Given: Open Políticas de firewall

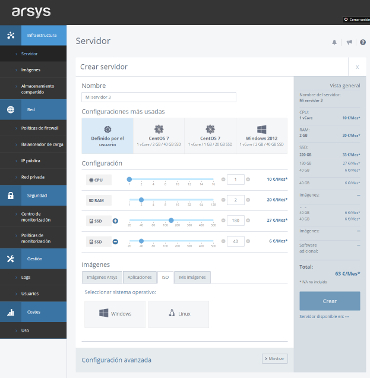Looking at the screenshot, I should click(33, 128).
